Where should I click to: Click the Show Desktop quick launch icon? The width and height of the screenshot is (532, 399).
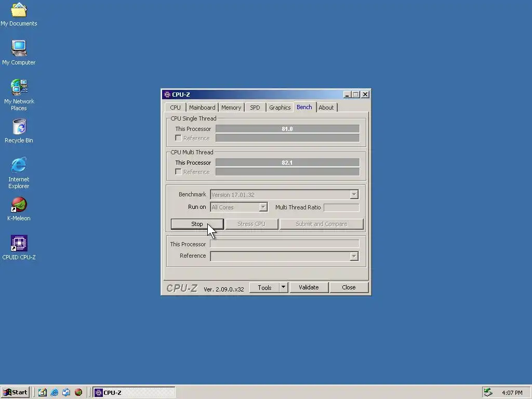pyautogui.click(x=43, y=393)
